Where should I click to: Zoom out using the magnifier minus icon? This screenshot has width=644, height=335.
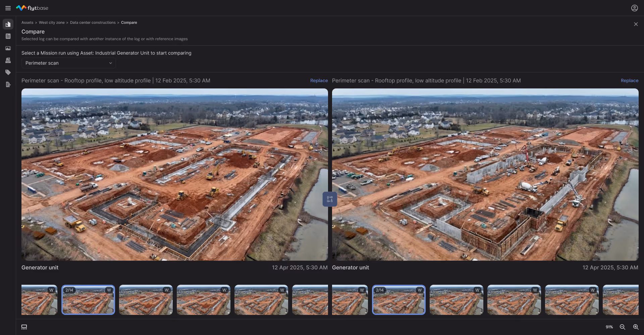[x=622, y=327]
